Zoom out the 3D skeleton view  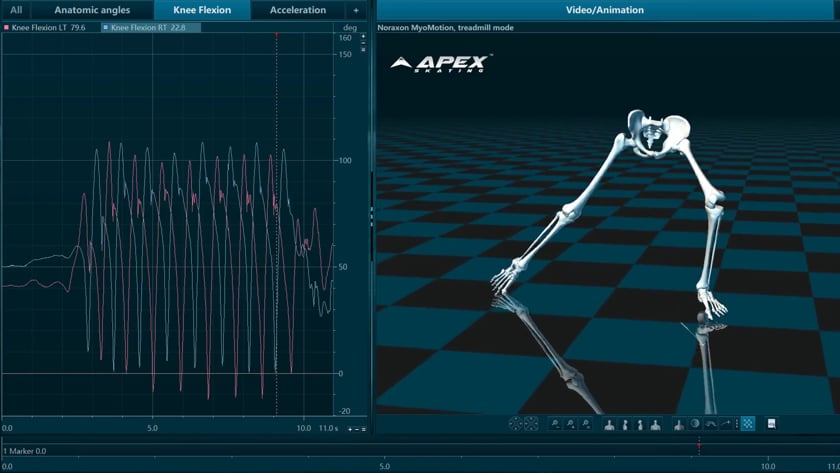click(x=555, y=424)
